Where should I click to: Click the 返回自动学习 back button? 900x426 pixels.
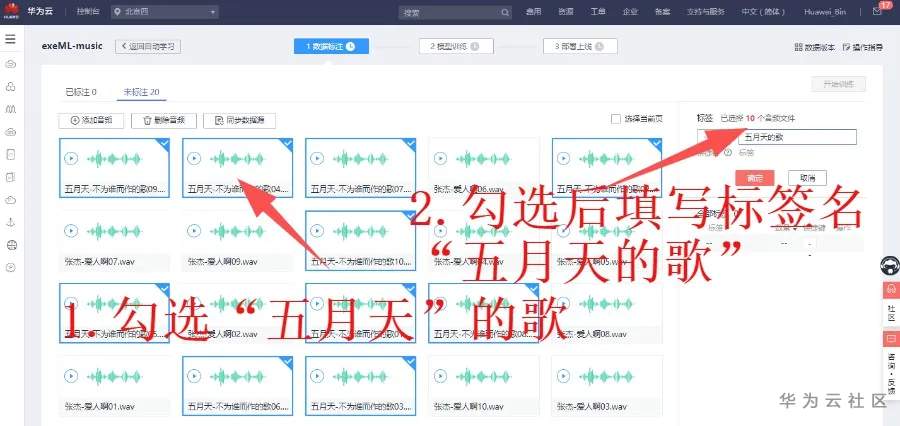[148, 47]
